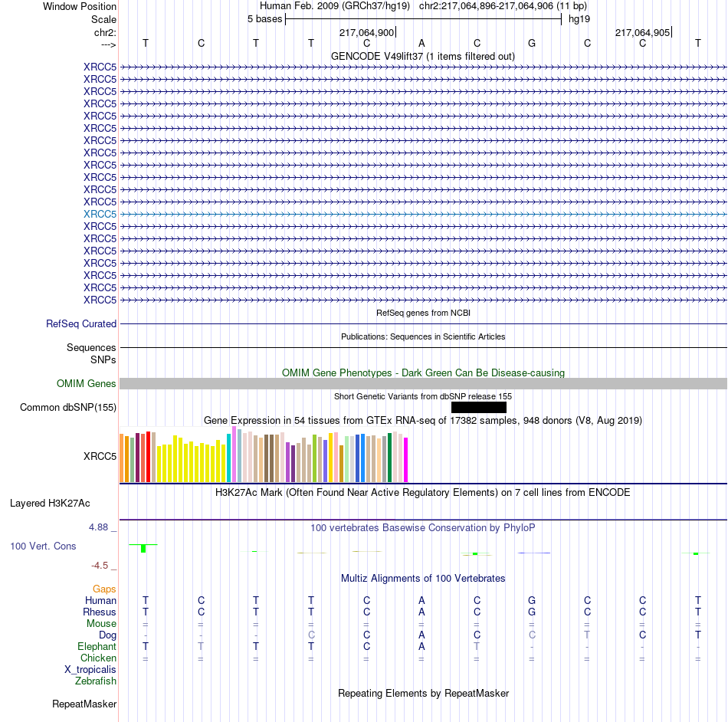
Task: Click the 100 Vert. Cons track label
Action: 43,546
